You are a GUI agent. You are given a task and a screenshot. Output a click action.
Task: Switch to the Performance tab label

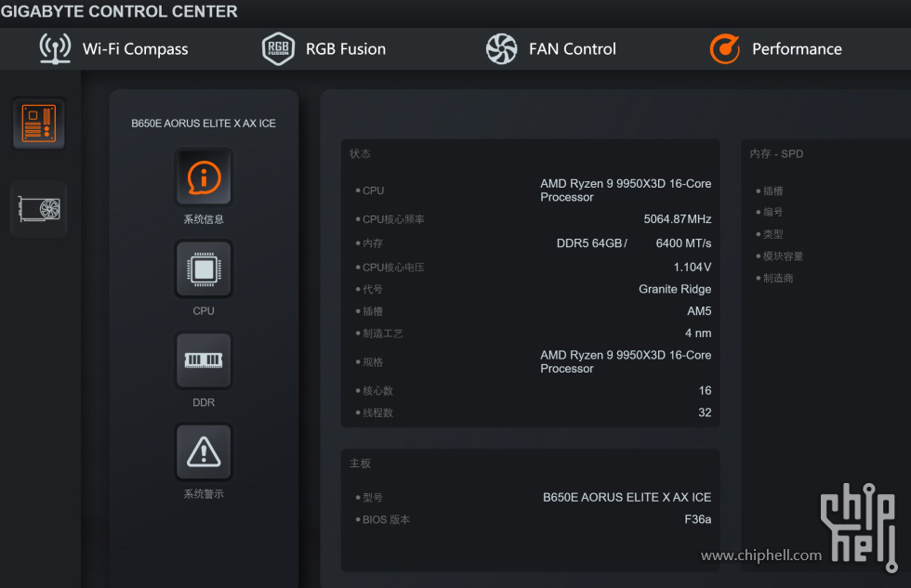coord(797,49)
